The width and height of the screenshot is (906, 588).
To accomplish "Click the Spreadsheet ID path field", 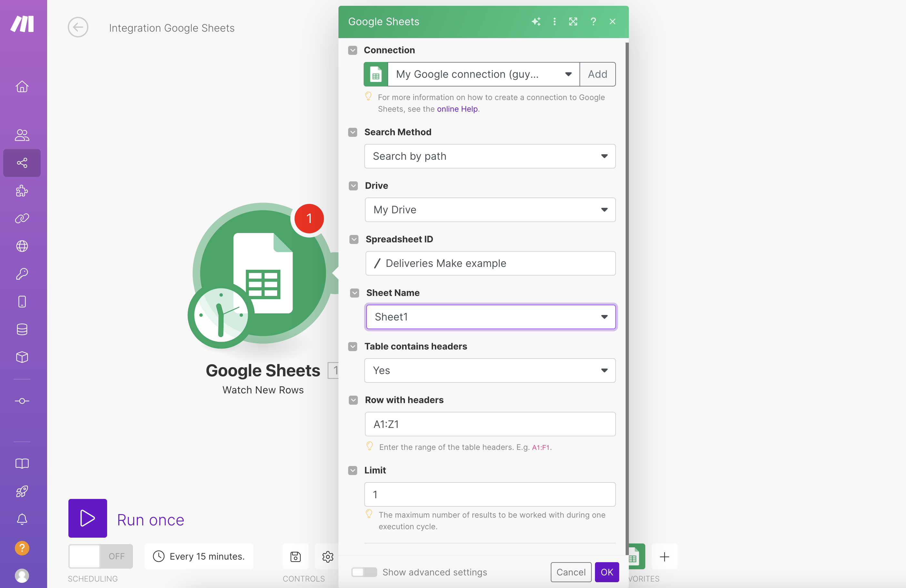I will (x=490, y=263).
